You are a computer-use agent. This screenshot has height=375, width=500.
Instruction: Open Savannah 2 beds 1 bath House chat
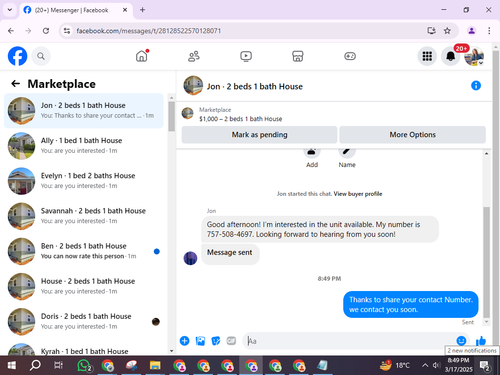pyautogui.click(x=84, y=216)
